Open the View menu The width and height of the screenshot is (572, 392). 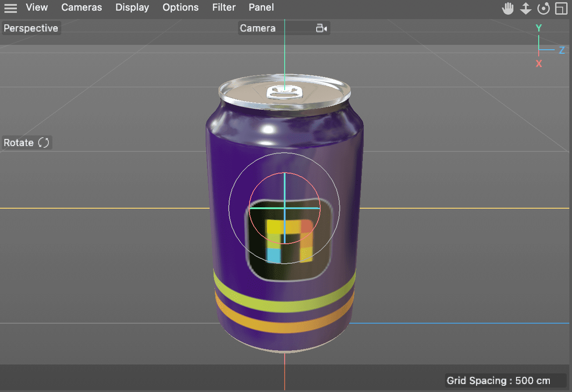pyautogui.click(x=37, y=8)
